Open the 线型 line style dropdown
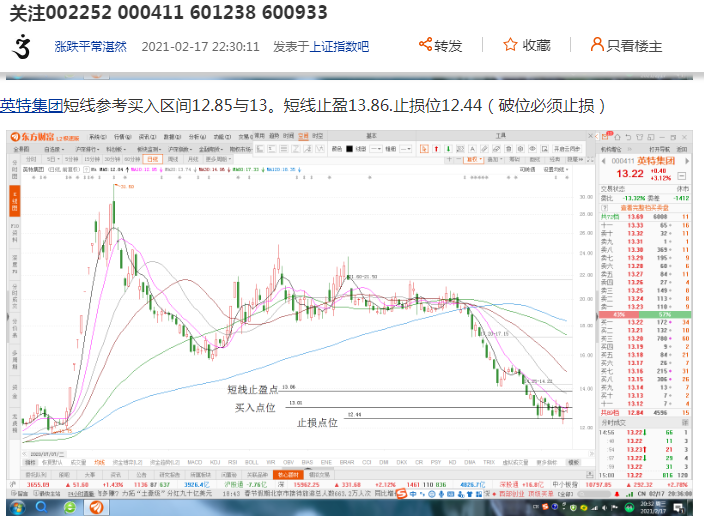704x529 pixels. tap(376, 149)
